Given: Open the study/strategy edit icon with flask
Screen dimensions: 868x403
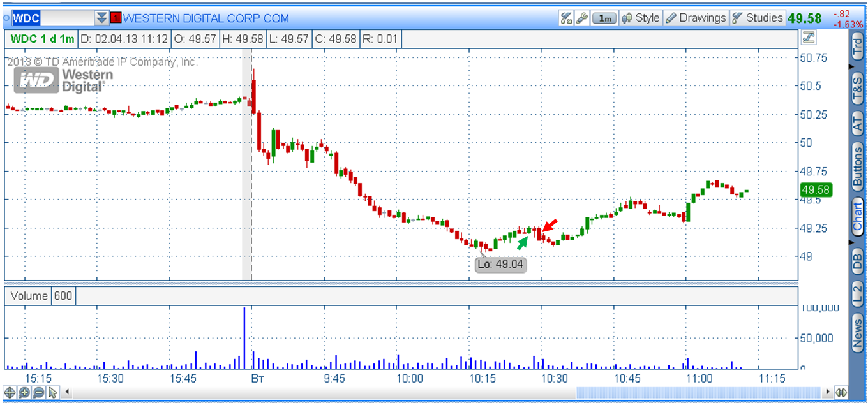Looking at the screenshot, I should click(566, 18).
